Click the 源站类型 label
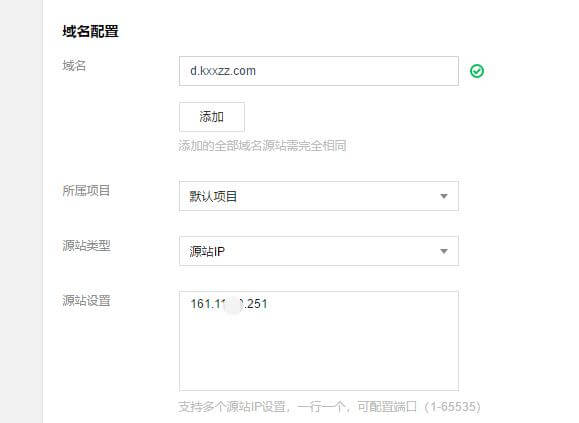Image resolution: width=579 pixels, height=423 pixels. (86, 245)
